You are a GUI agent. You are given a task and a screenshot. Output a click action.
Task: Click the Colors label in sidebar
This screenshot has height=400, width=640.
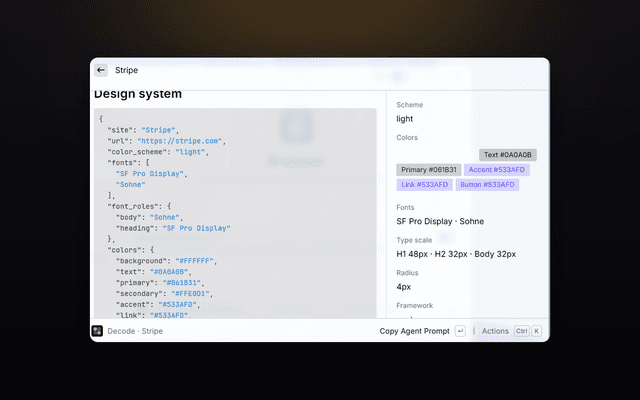(x=407, y=138)
